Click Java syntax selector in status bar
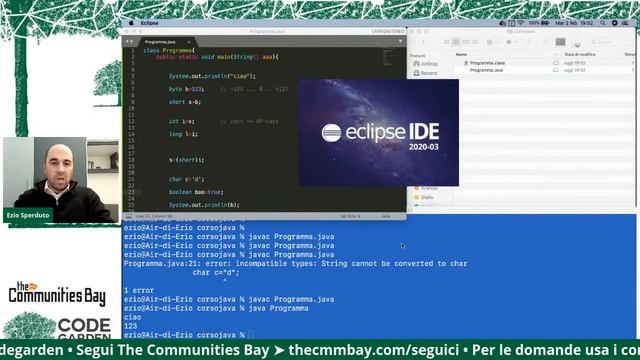The height and width of the screenshot is (360, 640). point(386,216)
